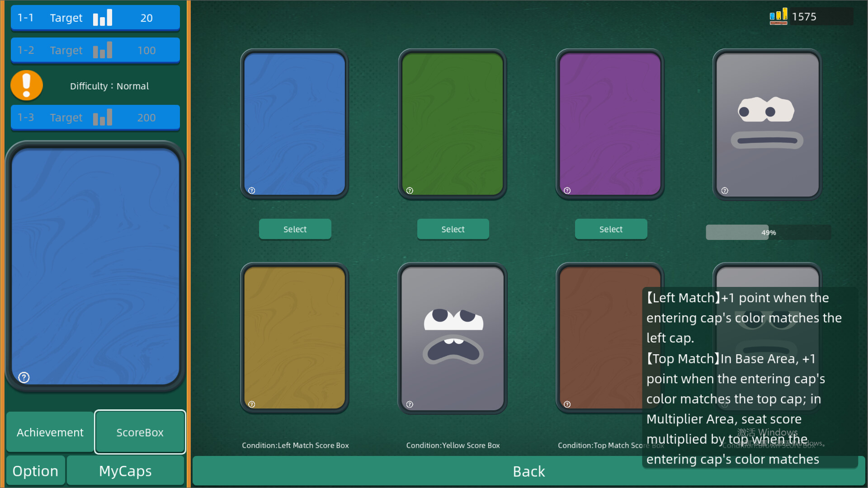Click the question mark on the deck preview panel
Viewport: 868px width, 488px height.
pos(24,377)
